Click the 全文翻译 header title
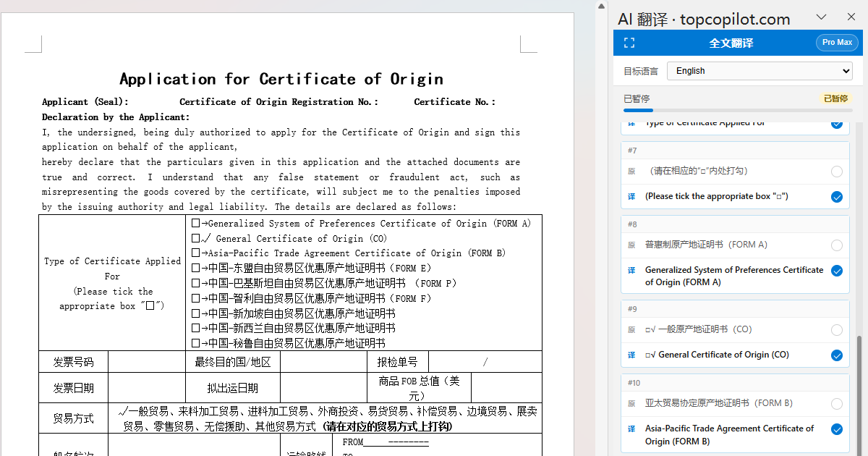This screenshot has height=456, width=868. point(731,43)
